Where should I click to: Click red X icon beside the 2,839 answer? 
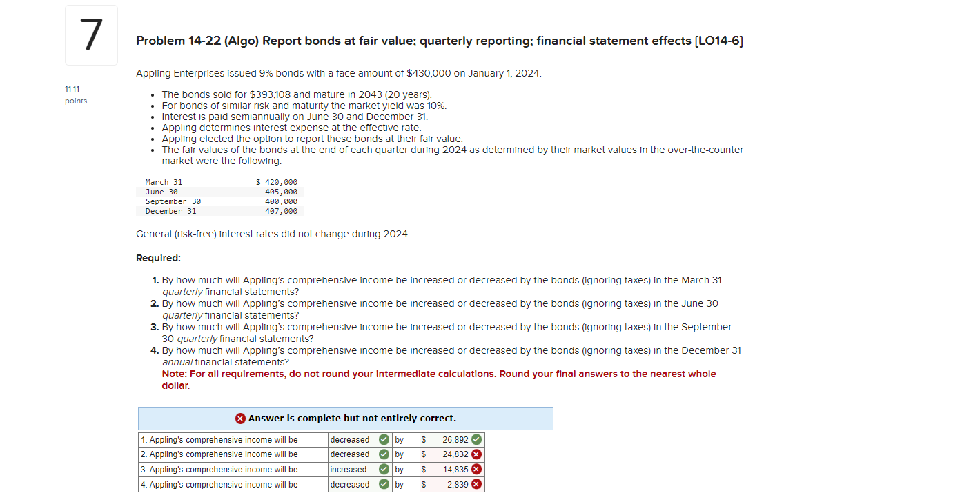click(476, 485)
